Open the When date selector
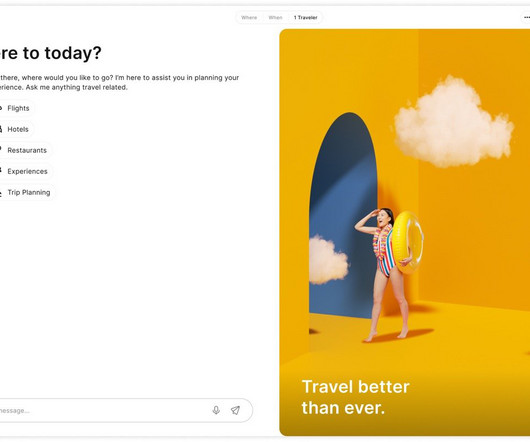 (275, 18)
